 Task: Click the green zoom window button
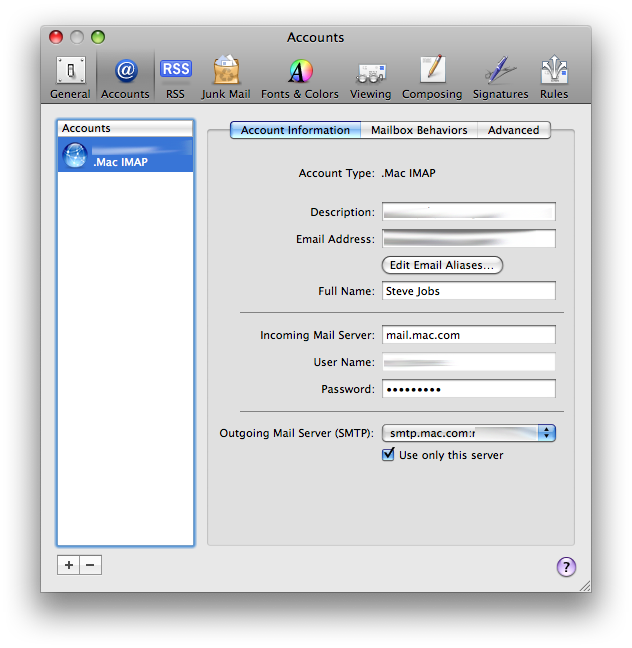click(x=98, y=37)
